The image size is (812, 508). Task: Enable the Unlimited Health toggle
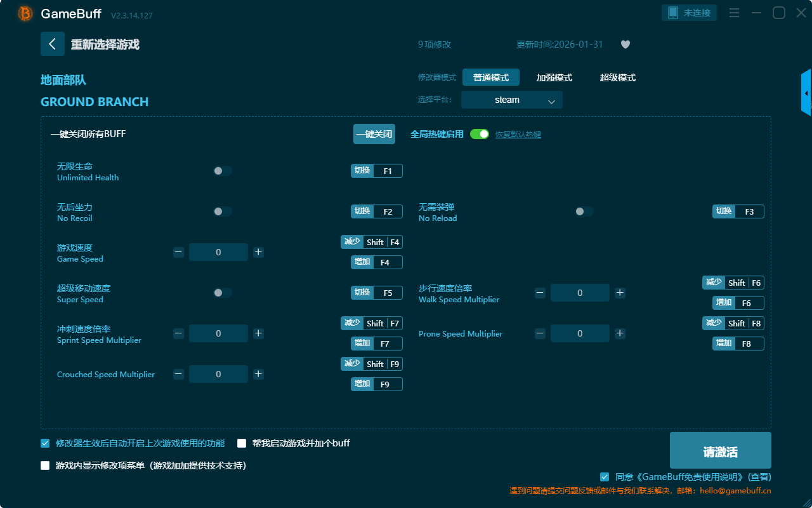[222, 171]
